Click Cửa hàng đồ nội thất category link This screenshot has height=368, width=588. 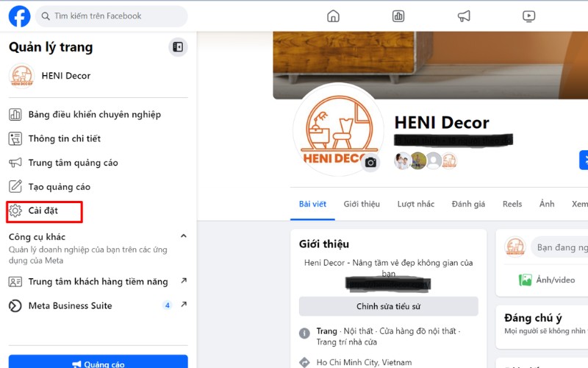[417, 331]
